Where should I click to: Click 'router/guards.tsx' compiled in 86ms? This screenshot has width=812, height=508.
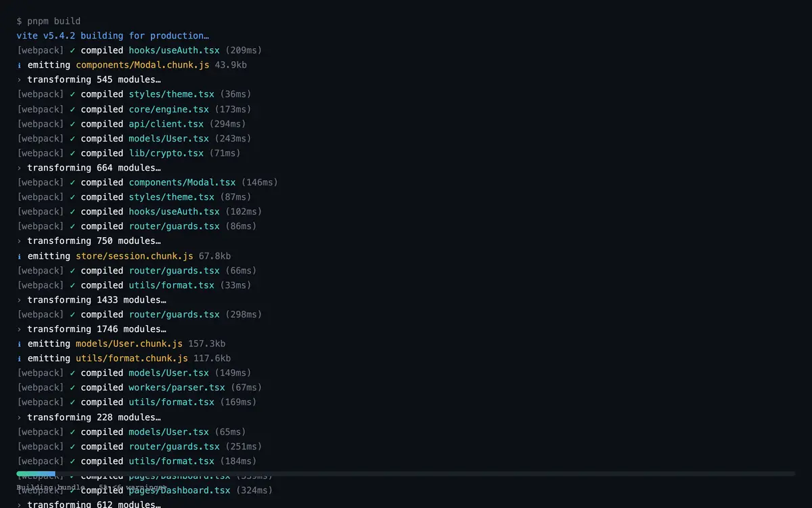tap(174, 226)
